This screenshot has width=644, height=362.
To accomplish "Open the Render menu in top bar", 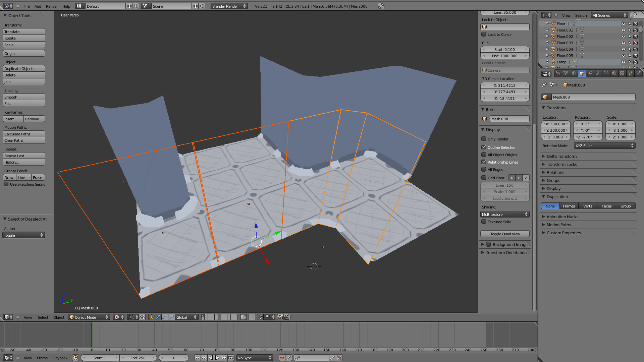I will [52, 6].
